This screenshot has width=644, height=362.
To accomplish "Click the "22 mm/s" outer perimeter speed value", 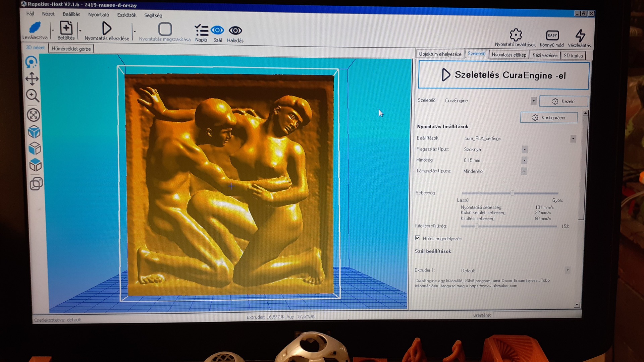I will click(x=543, y=213).
